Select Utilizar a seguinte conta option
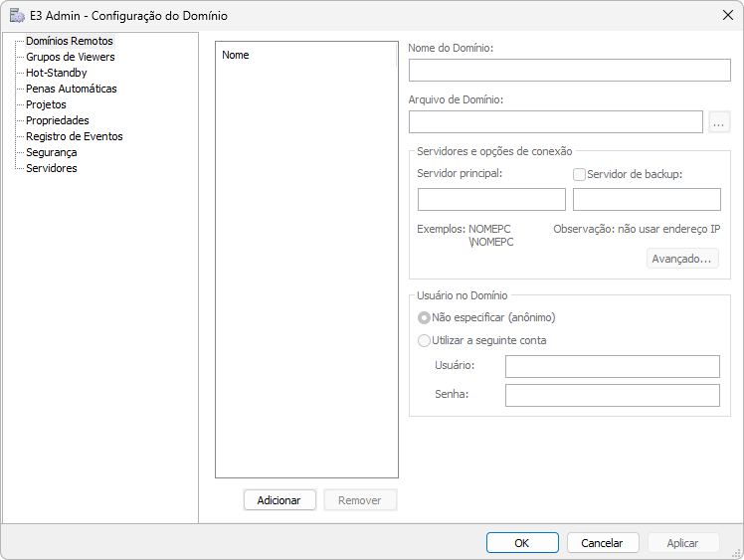This screenshot has height=560, width=744. pyautogui.click(x=425, y=340)
